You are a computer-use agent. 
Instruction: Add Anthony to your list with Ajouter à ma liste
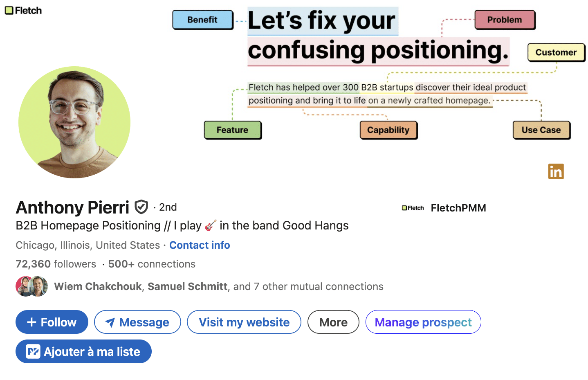coord(83,351)
